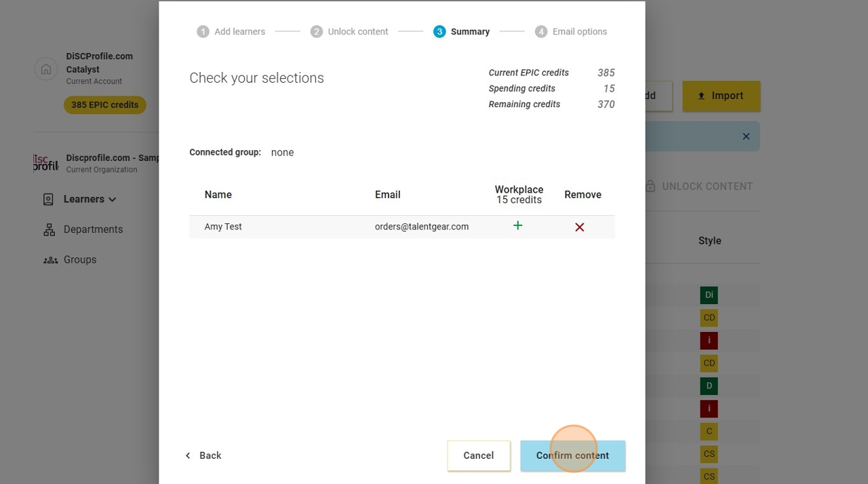Viewport: 868px width, 484px height.
Task: Click the Email column header
Action: tap(388, 195)
